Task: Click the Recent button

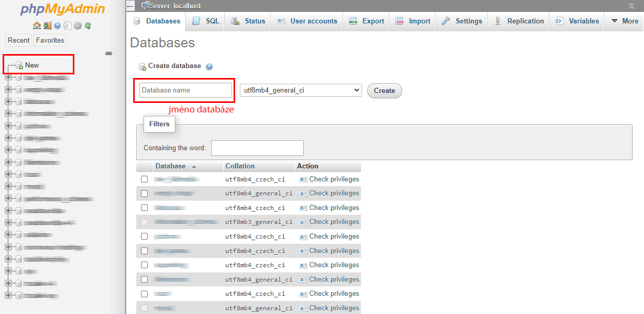Action: 19,40
